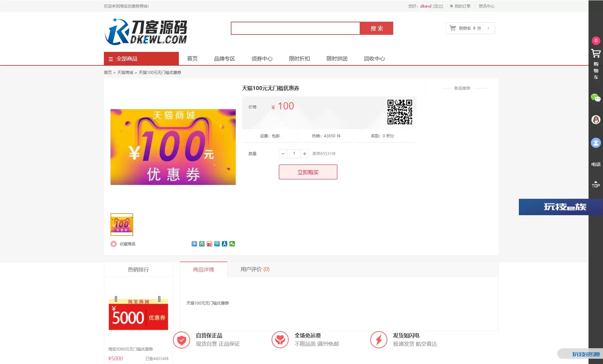Viewport: 603px width, 364px height.
Task: Click the customer service avatar icon
Action: pos(596,143)
